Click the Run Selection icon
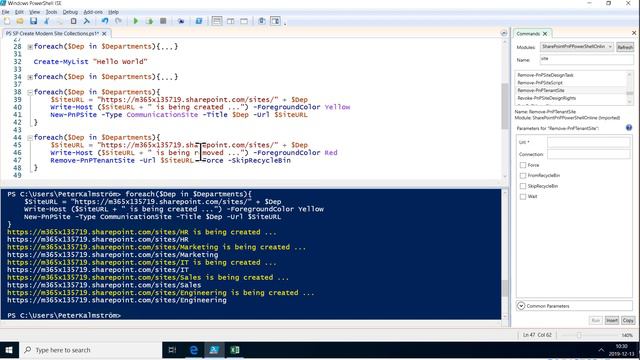Viewport: 640px width, 360px height. tap(149, 21)
